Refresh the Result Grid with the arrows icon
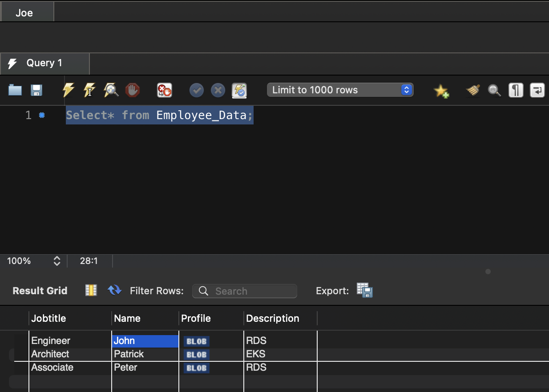 (x=114, y=290)
